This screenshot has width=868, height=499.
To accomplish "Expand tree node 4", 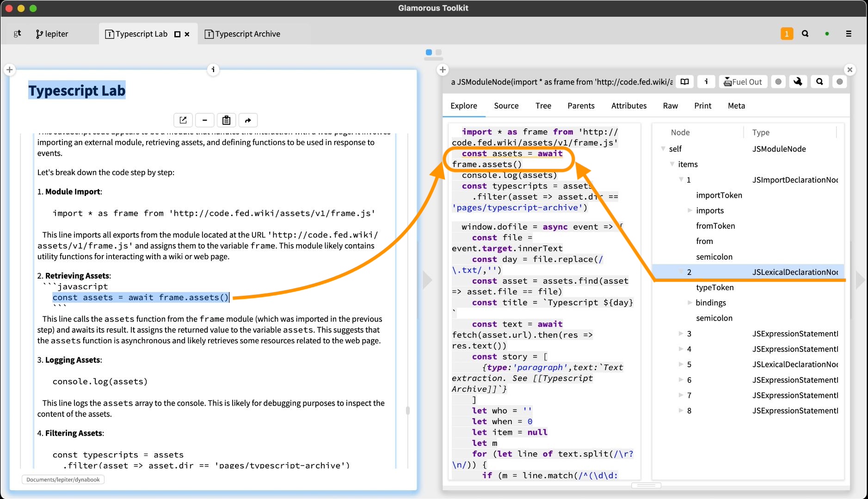I will 681,349.
